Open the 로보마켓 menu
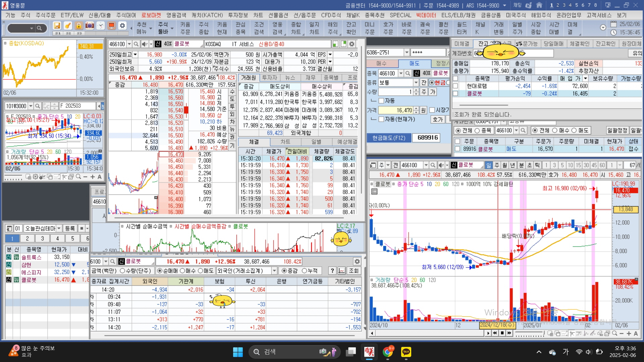This screenshot has width=644, height=362. [x=151, y=15]
